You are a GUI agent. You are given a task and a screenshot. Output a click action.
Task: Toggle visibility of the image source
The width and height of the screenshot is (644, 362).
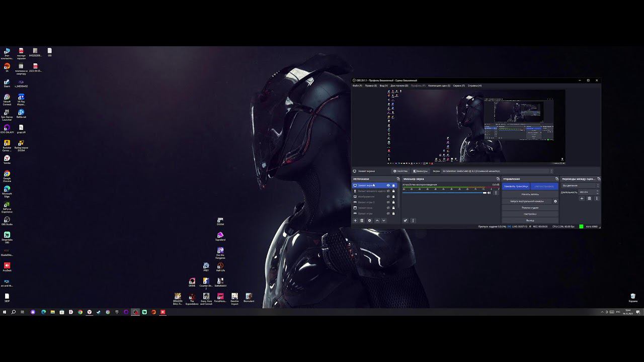(388, 197)
